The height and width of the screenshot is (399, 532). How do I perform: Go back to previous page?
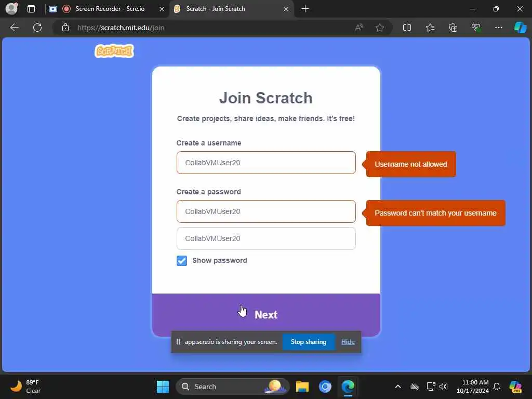pos(15,28)
